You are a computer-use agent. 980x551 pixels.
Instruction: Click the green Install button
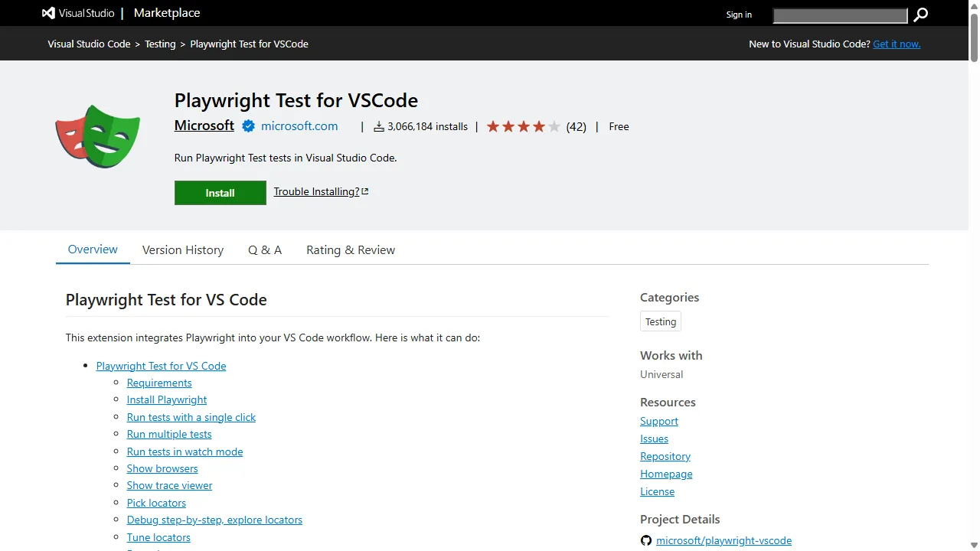(x=220, y=193)
